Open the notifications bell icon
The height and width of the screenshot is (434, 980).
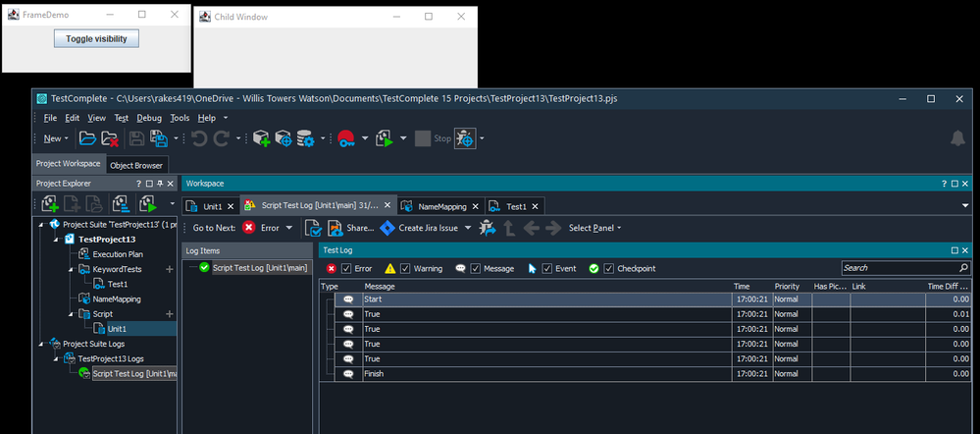(957, 138)
